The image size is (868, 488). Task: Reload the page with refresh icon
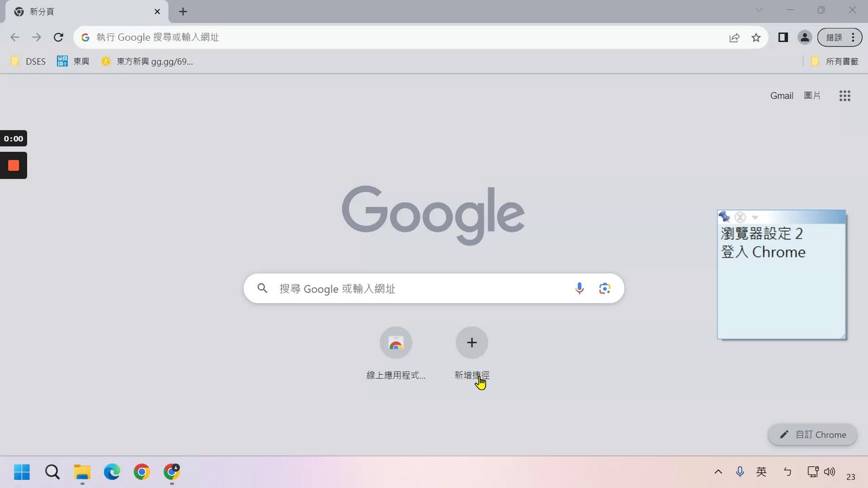point(58,37)
